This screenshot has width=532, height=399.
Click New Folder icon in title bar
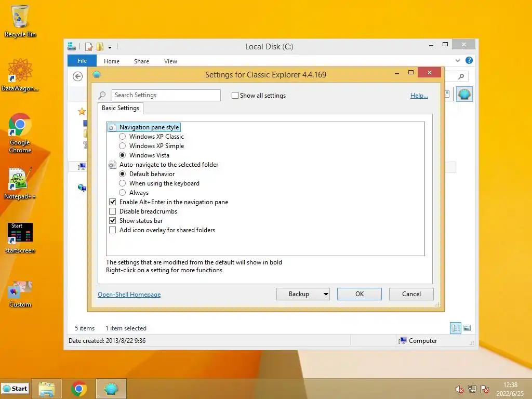click(100, 46)
